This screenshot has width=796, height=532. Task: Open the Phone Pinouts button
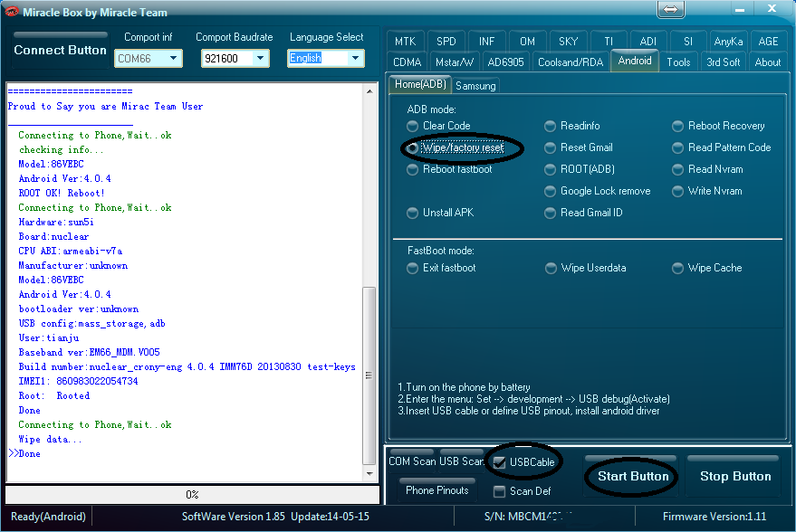coord(437,489)
